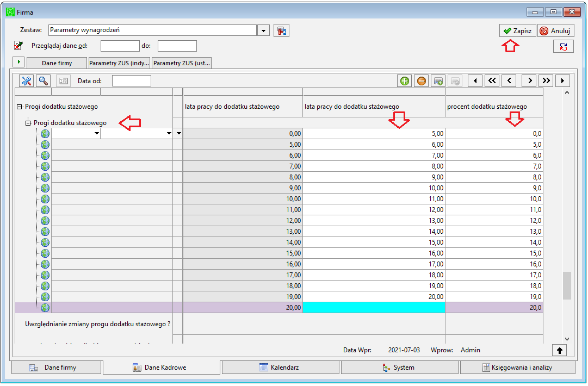Open the first row's second dropdown arrow

click(169, 133)
